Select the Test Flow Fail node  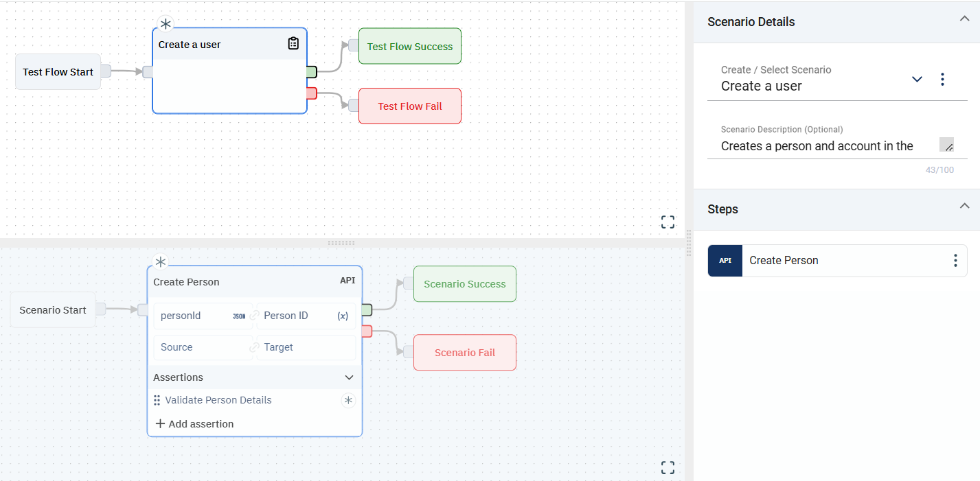pyautogui.click(x=410, y=106)
